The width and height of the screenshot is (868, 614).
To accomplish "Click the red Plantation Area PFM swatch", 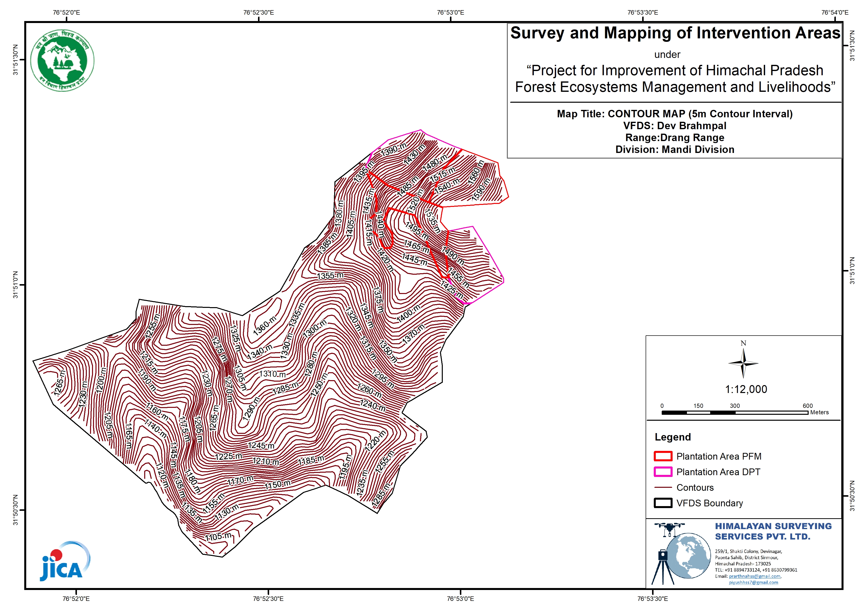I will [663, 456].
